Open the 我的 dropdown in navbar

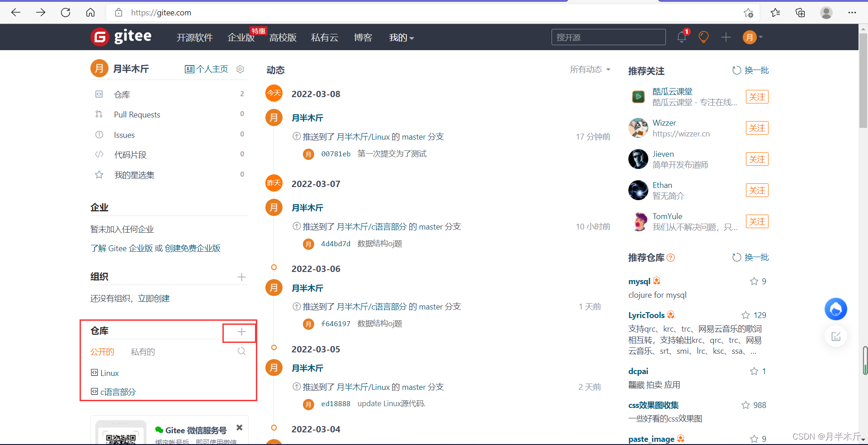pos(401,37)
